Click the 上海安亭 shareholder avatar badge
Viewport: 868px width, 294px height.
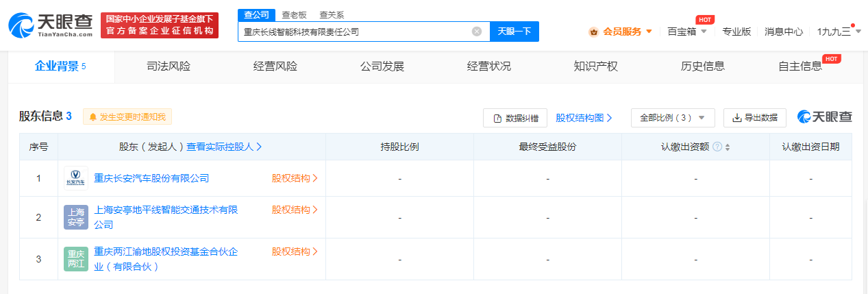pyautogui.click(x=76, y=217)
